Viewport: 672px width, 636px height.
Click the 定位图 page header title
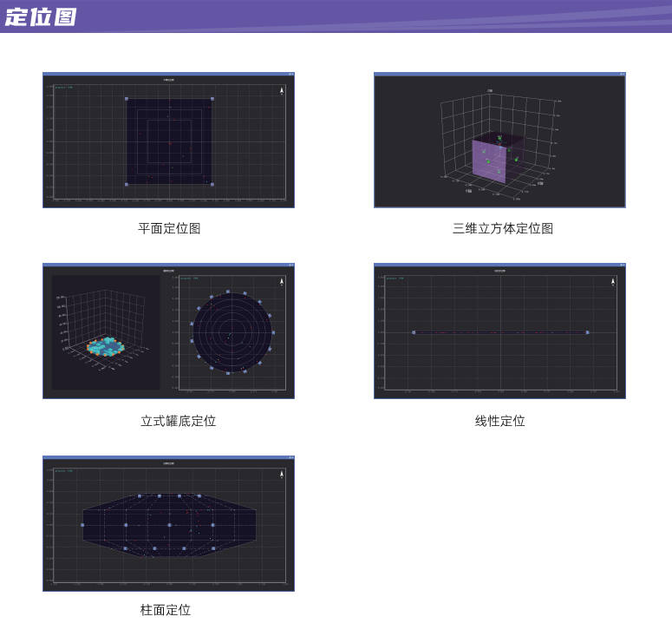[x=41, y=16]
